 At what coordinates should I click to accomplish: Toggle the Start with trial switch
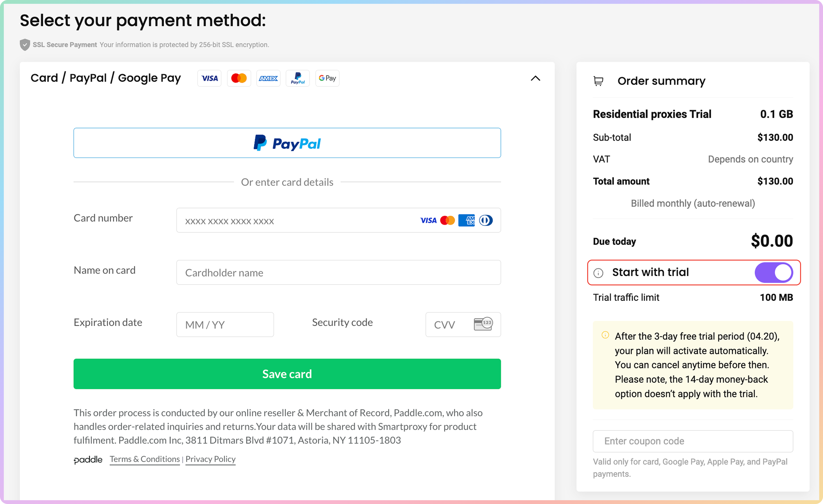(x=774, y=273)
